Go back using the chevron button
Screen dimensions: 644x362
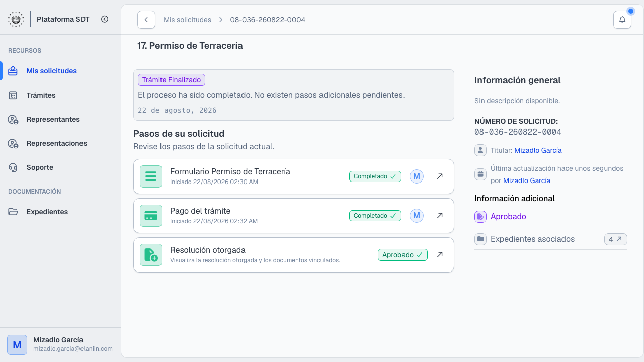pyautogui.click(x=146, y=20)
